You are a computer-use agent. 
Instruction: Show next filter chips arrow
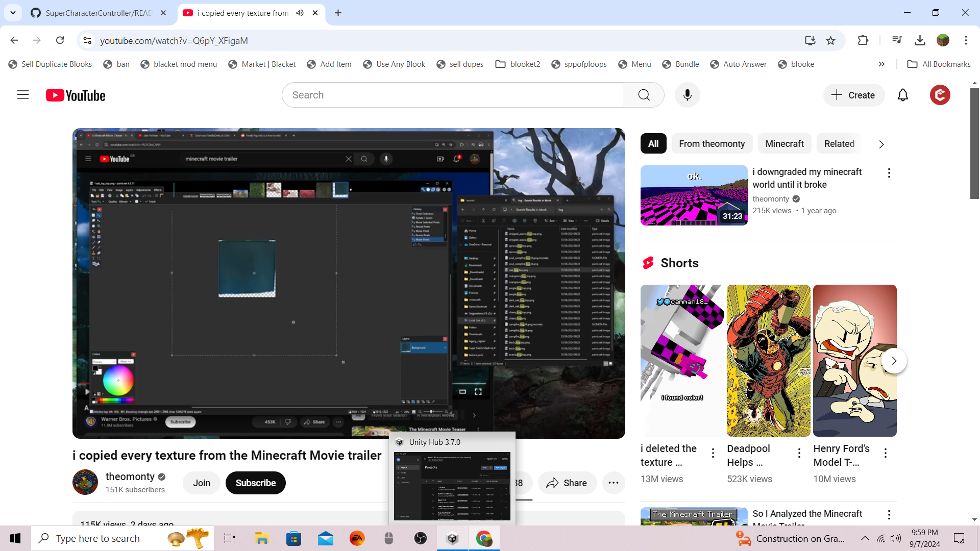coord(881,144)
